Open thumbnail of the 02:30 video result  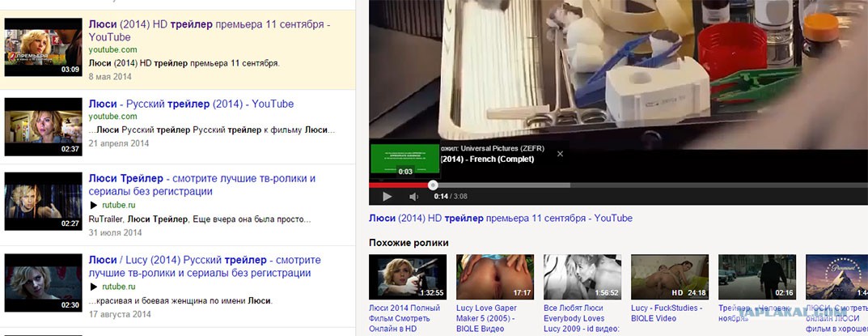(43, 283)
